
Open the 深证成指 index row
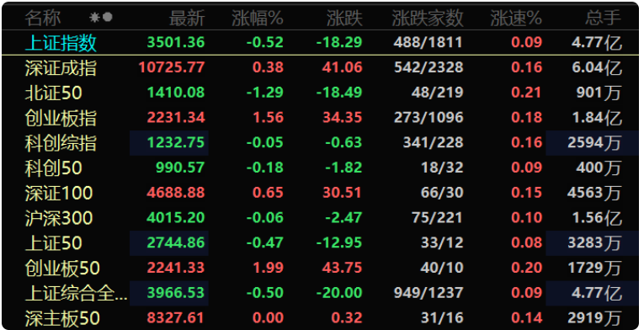click(x=321, y=67)
